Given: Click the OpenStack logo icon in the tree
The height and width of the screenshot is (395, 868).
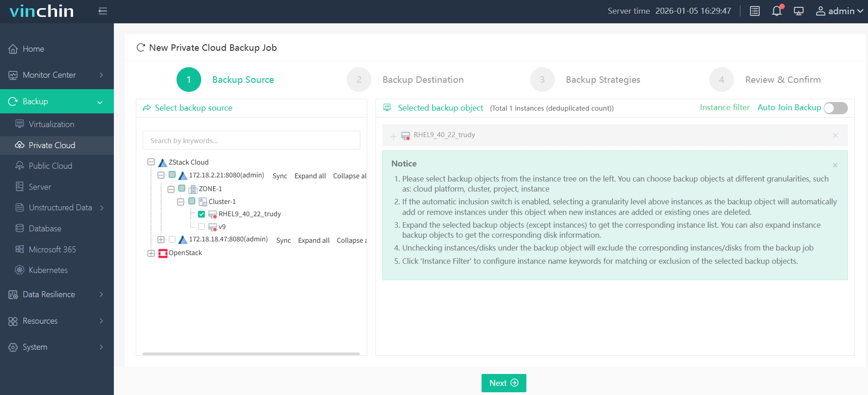Looking at the screenshot, I should 163,253.
